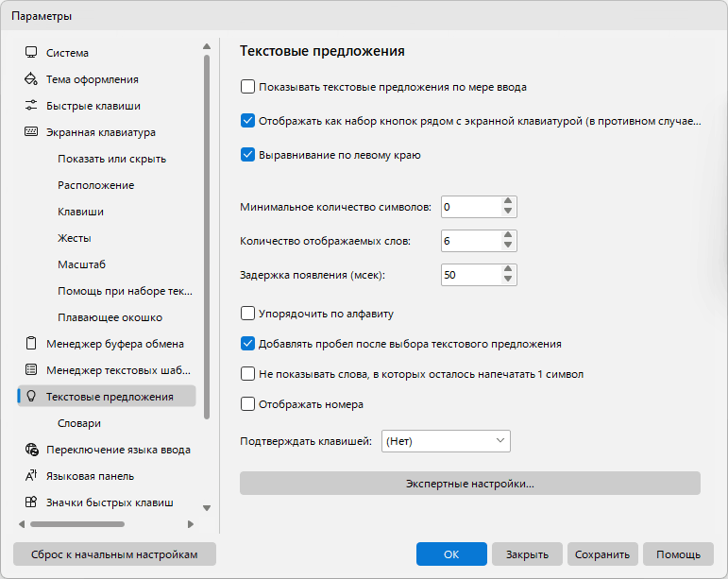728x579 pixels.
Task: Increase Задержка появления value
Action: [x=508, y=269]
